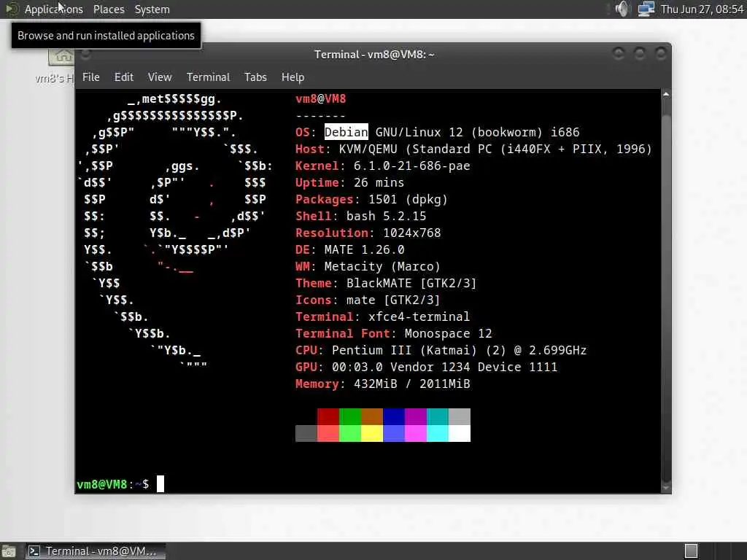Click the volume speaker icon
747x560 pixels.
(x=622, y=9)
